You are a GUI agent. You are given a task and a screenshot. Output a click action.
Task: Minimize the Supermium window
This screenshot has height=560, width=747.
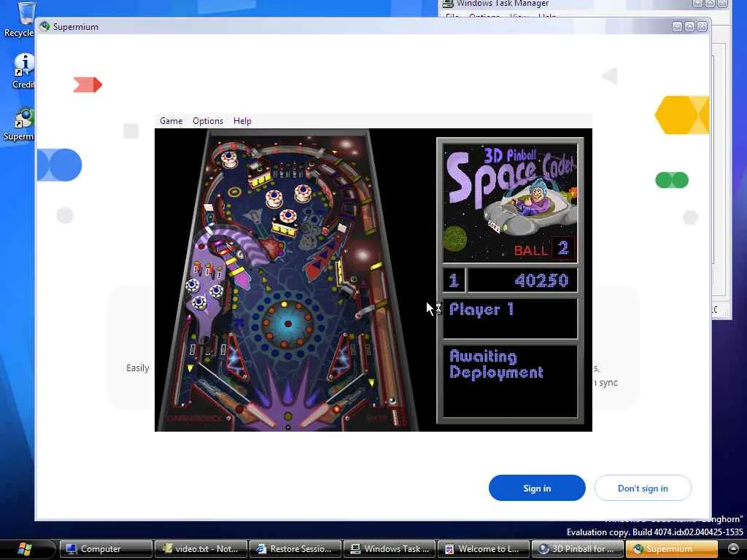coord(677,27)
